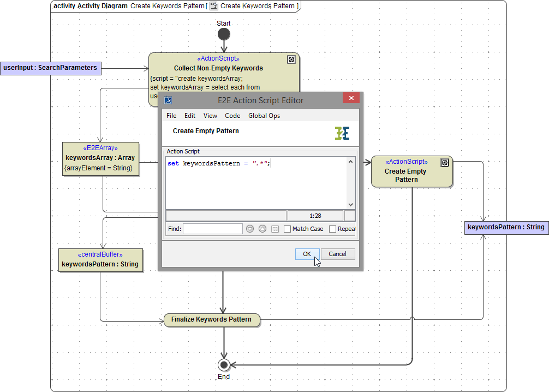Viewport: 549px width, 392px height.
Task: Click the highlight-all-matches icon beside Find arrows
Action: (275, 229)
